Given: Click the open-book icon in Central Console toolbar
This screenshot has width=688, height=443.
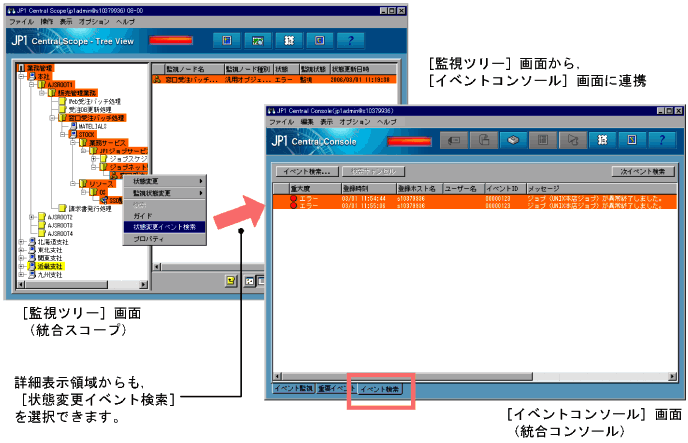Looking at the screenshot, I should [513, 140].
